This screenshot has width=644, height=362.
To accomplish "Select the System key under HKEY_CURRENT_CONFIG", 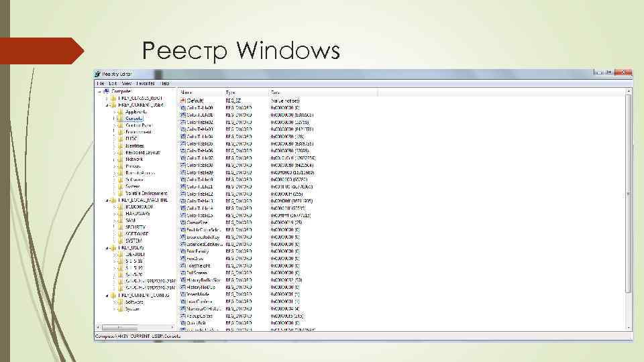I will [133, 309].
